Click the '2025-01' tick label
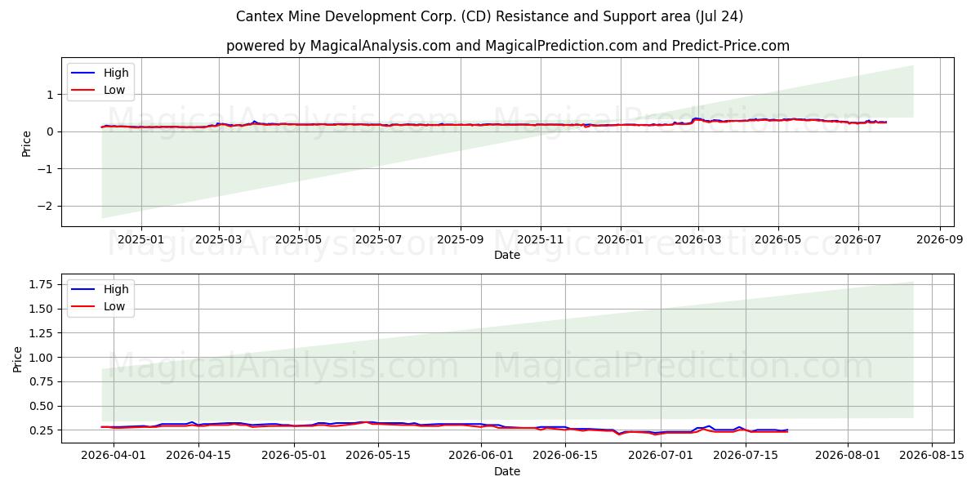Screen dimensions: 980x490 141,239
